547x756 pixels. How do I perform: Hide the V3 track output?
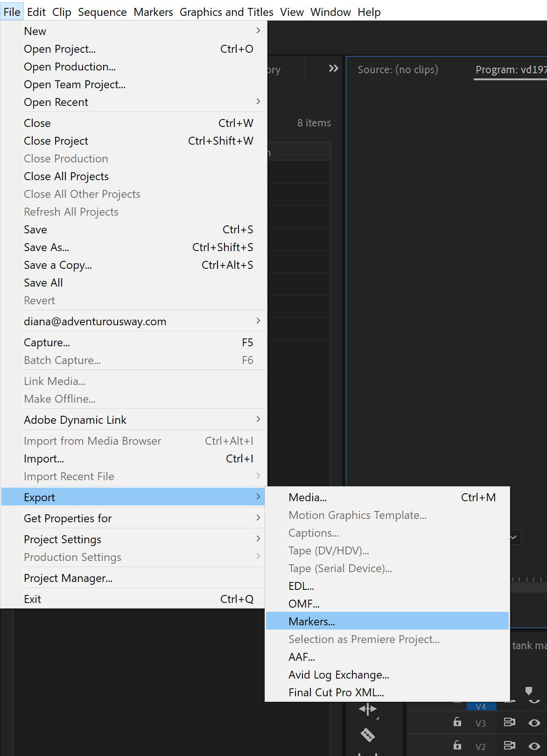(x=534, y=723)
